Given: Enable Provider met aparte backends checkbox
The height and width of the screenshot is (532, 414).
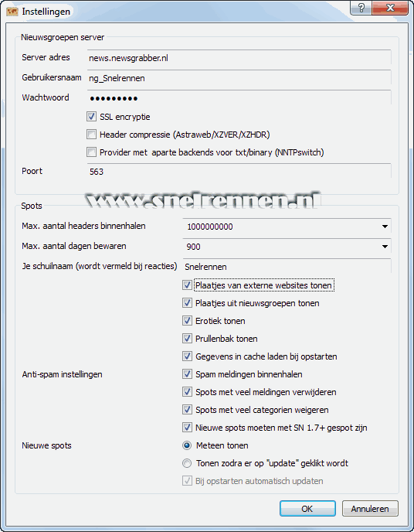Looking at the screenshot, I should (91, 152).
